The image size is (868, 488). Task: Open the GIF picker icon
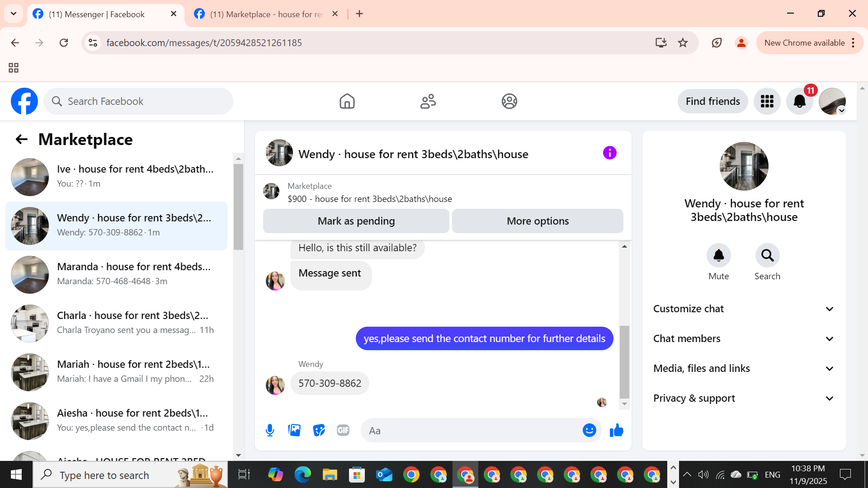(343, 431)
